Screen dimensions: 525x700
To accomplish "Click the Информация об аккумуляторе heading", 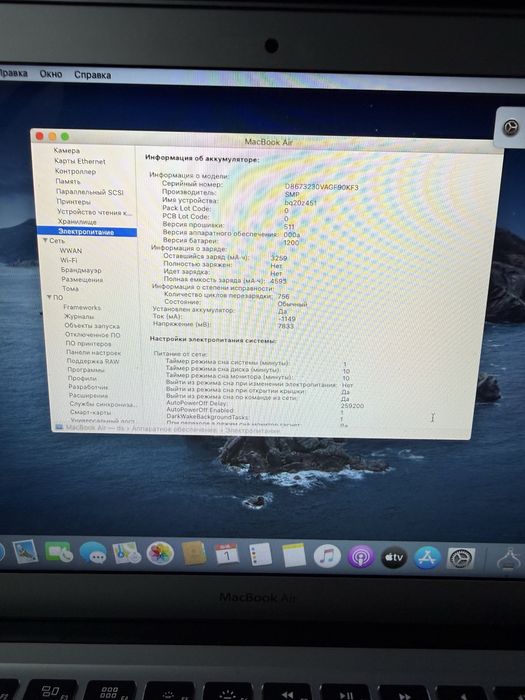I will [202, 158].
